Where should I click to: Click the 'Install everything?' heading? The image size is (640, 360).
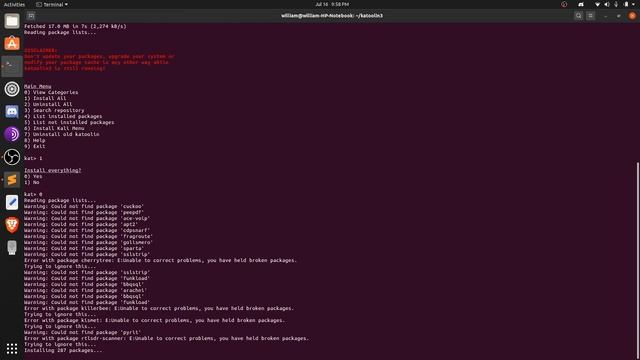click(x=52, y=170)
